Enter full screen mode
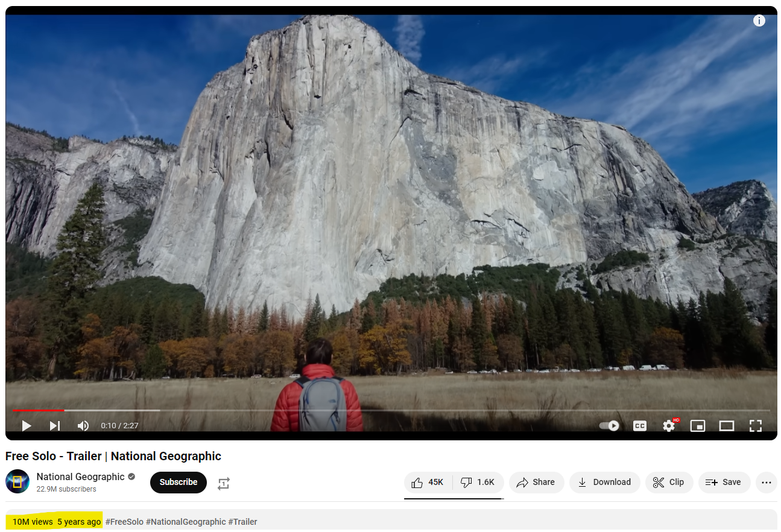This screenshot has height=532, width=781. [756, 426]
